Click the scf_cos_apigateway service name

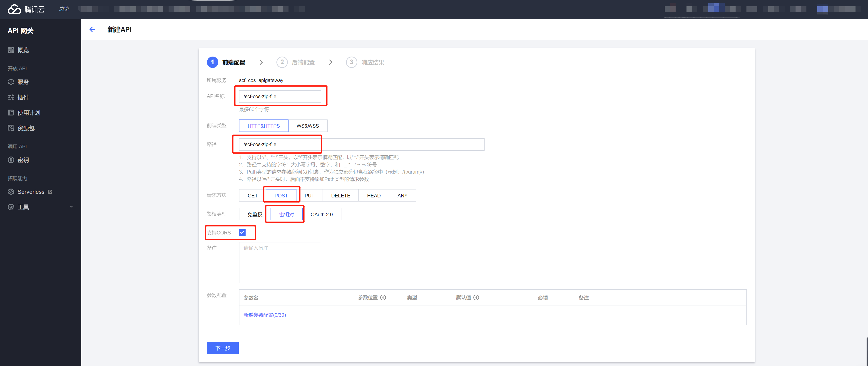(261, 80)
